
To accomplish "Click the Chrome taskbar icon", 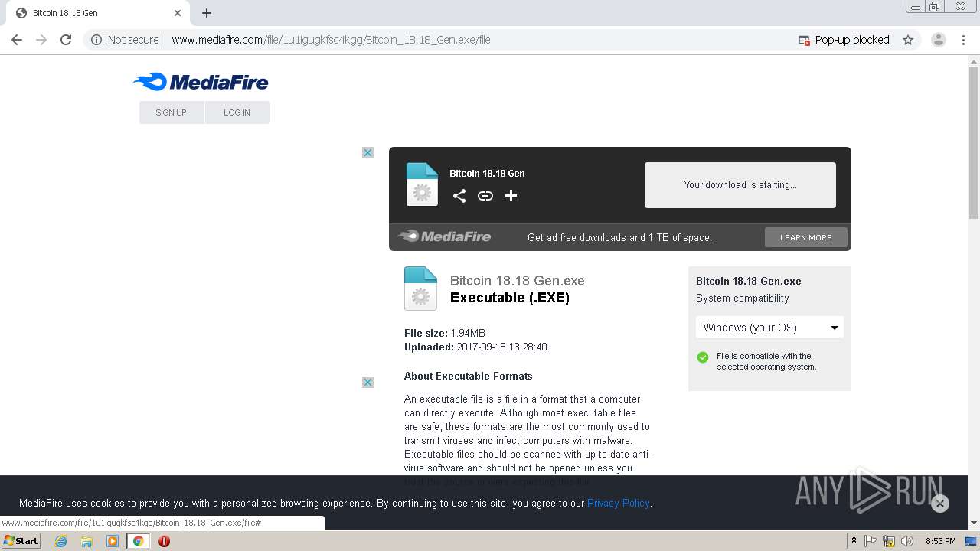I will click(x=139, y=541).
